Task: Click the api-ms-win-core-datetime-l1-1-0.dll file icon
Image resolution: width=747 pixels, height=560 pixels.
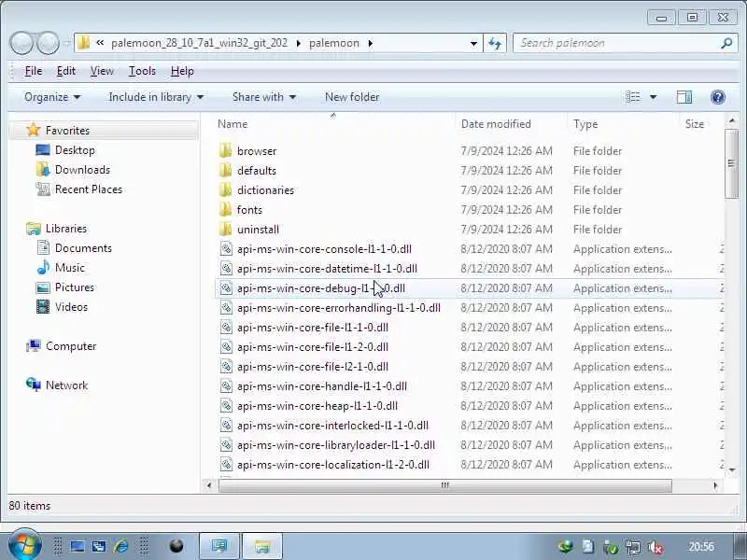Action: click(x=226, y=269)
